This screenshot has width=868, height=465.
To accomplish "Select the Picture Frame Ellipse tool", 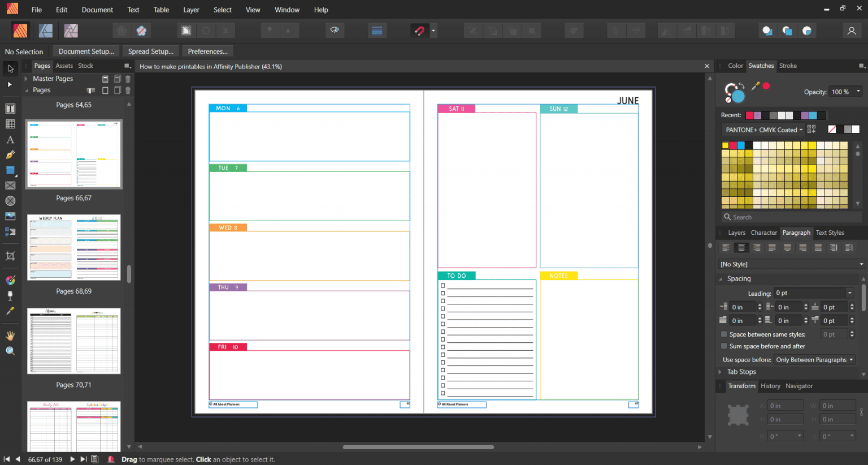I will pos(10,201).
